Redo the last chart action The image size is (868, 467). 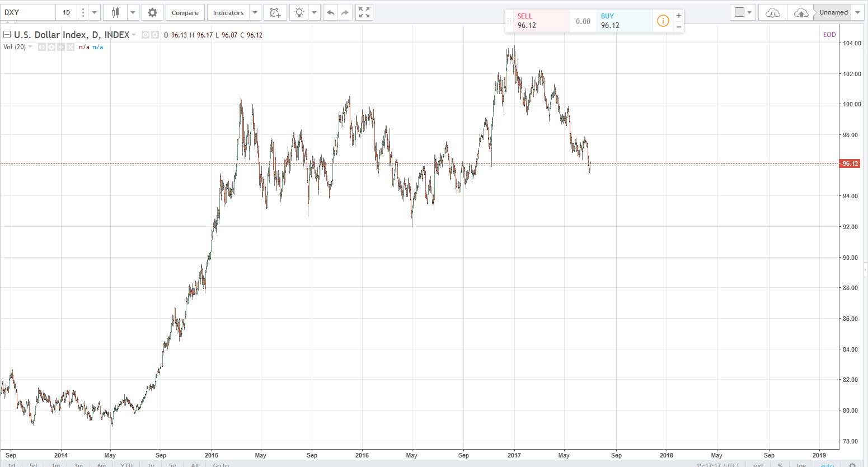[345, 12]
